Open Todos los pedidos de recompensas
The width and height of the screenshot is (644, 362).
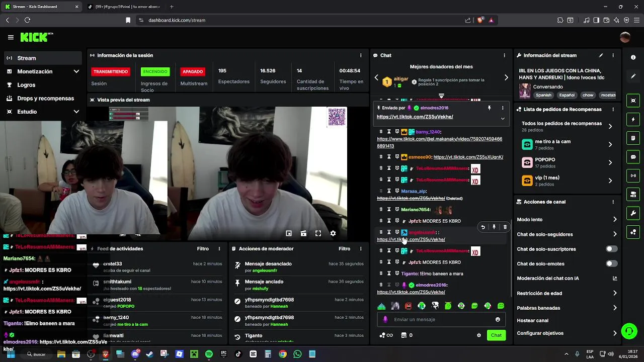(567, 126)
